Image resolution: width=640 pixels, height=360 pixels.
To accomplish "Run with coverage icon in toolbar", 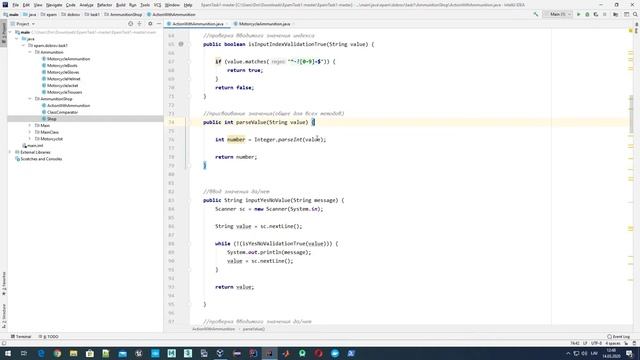I will pos(596,14).
